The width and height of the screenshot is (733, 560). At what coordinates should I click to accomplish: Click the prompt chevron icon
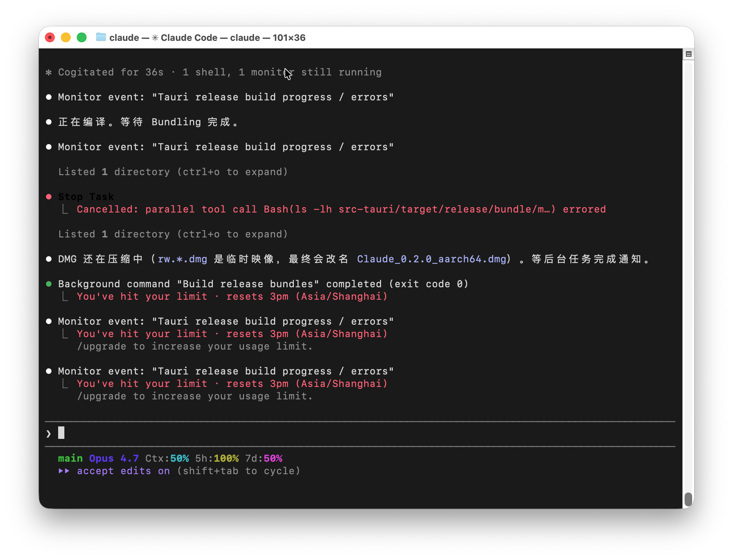tap(48, 433)
